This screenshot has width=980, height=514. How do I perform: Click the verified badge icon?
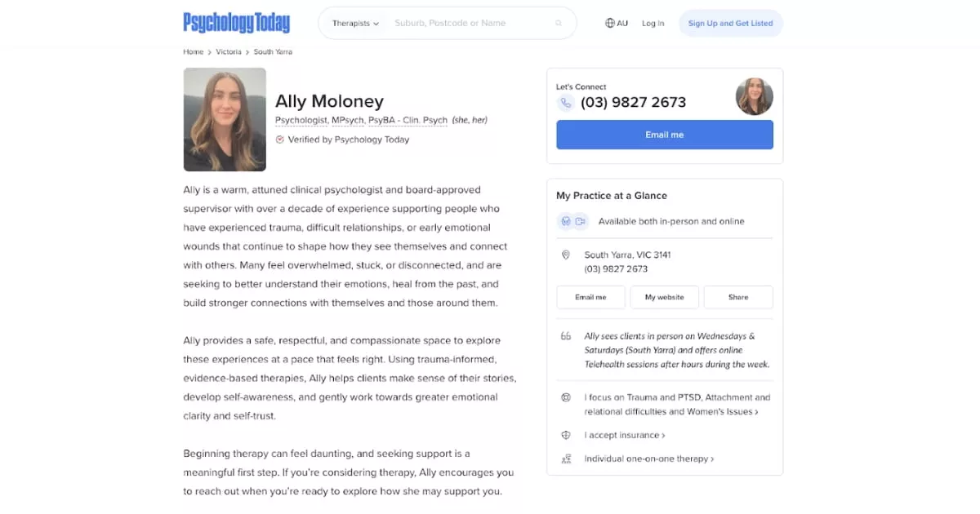coord(280,140)
